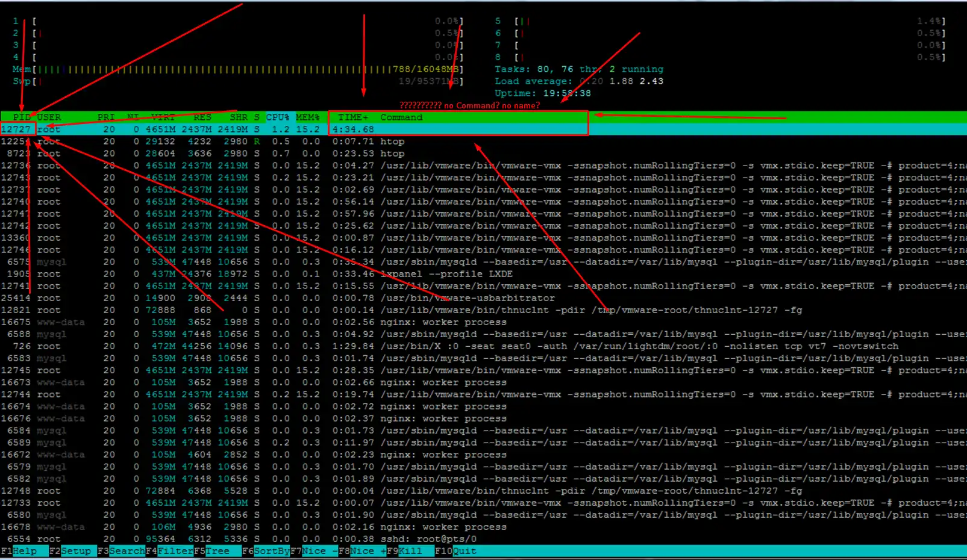Sort processes by the PID column header

click(x=22, y=117)
